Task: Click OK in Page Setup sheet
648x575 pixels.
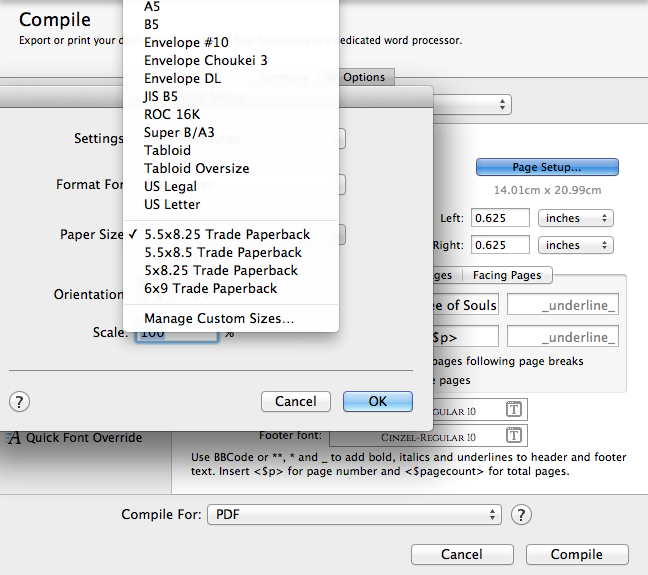Action: click(378, 401)
